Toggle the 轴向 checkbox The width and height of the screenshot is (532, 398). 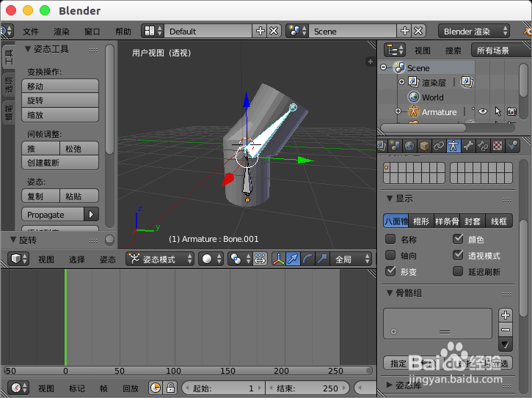click(x=390, y=255)
